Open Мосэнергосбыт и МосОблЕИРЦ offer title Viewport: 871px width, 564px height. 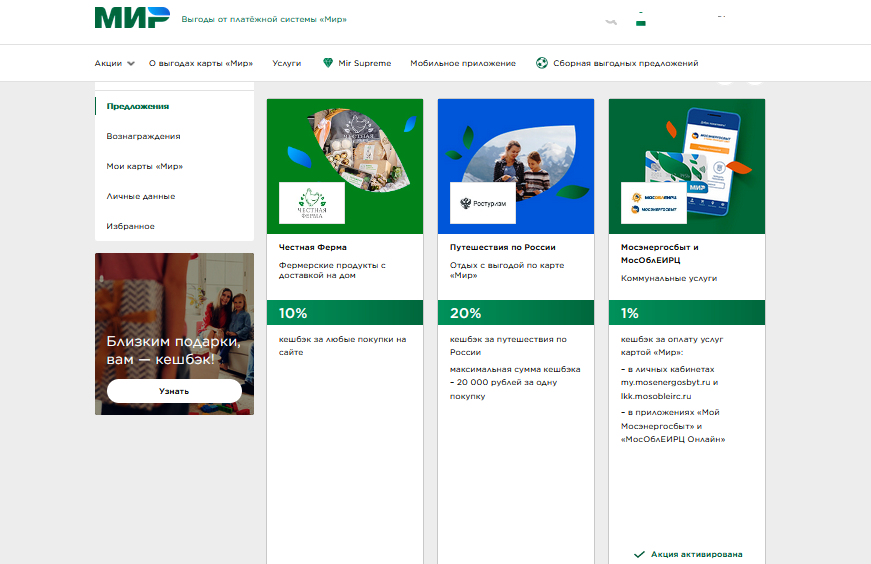click(x=659, y=253)
